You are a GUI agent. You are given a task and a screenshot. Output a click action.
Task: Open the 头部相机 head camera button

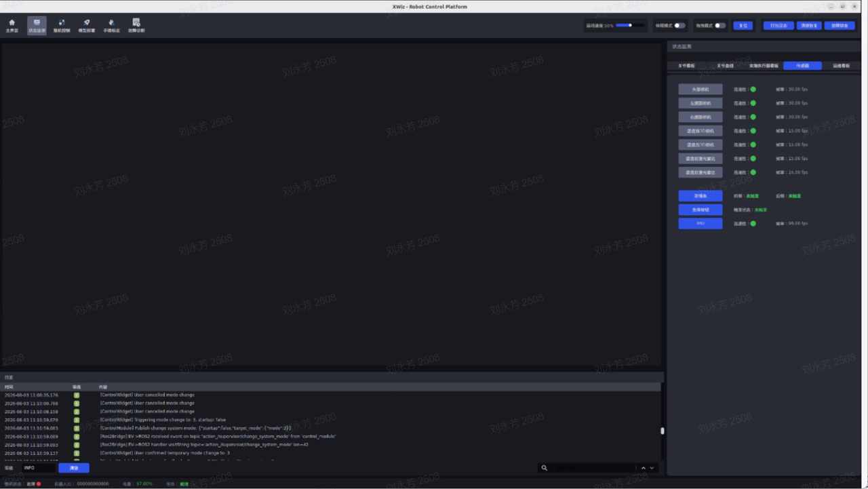(x=701, y=90)
